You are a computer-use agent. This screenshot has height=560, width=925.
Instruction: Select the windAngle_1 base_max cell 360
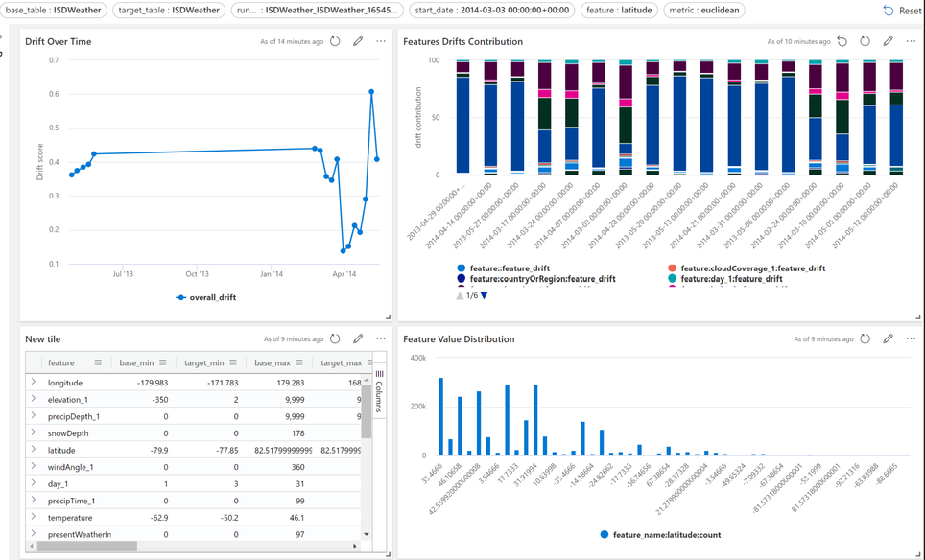(279, 467)
